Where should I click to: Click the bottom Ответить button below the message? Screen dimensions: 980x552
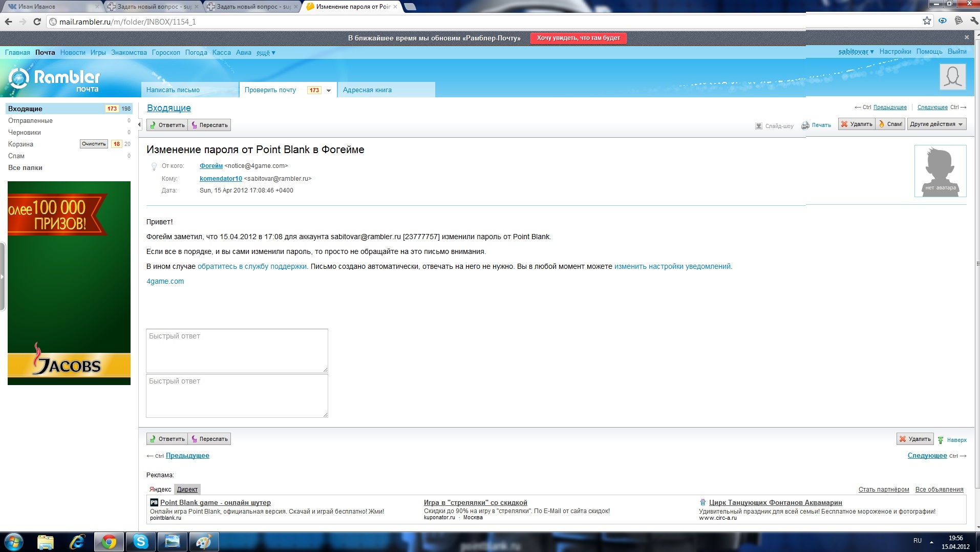[x=167, y=439]
